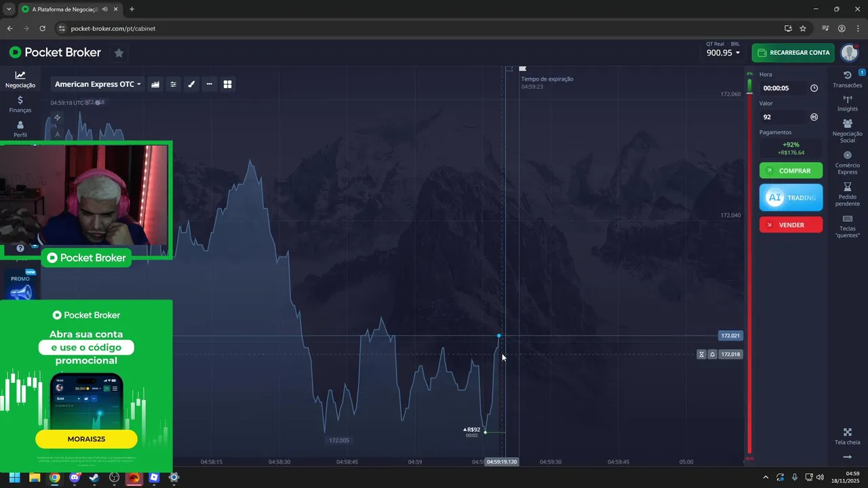Screen dimensions: 868x488
Task: Click the COMPRAR buy button
Action: [791, 171]
